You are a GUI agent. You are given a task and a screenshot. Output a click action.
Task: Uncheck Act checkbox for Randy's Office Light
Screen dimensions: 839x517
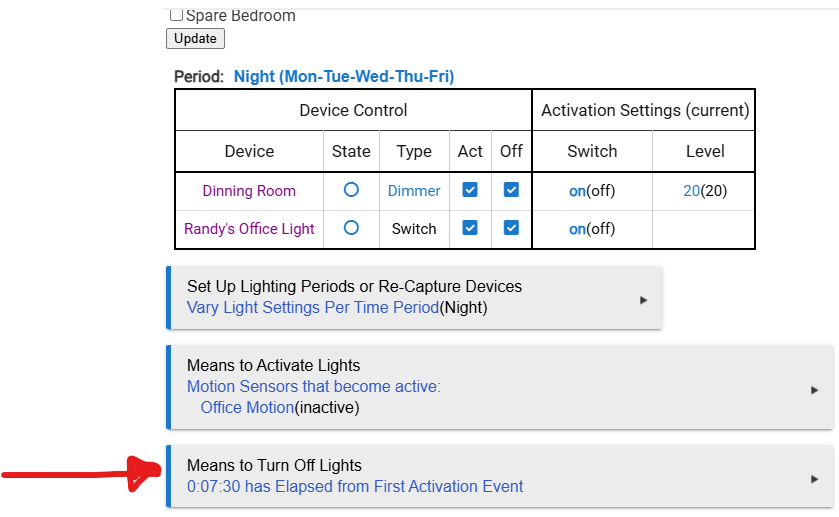tap(470, 228)
